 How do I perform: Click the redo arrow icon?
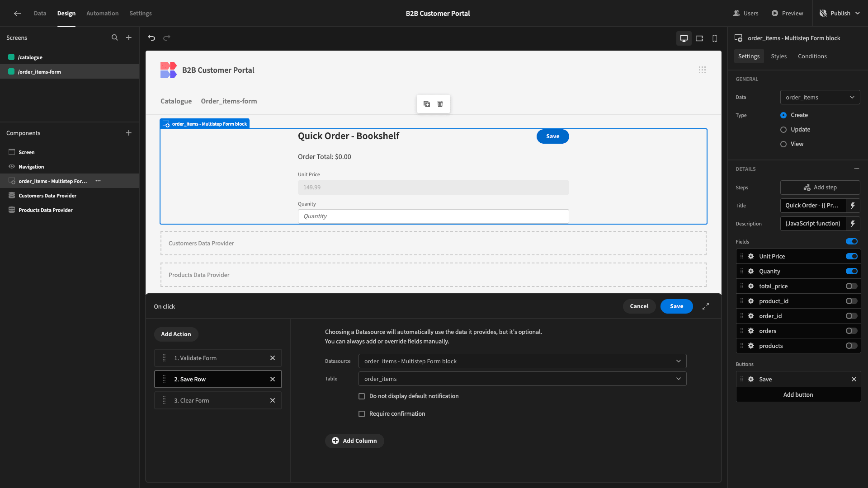(167, 37)
